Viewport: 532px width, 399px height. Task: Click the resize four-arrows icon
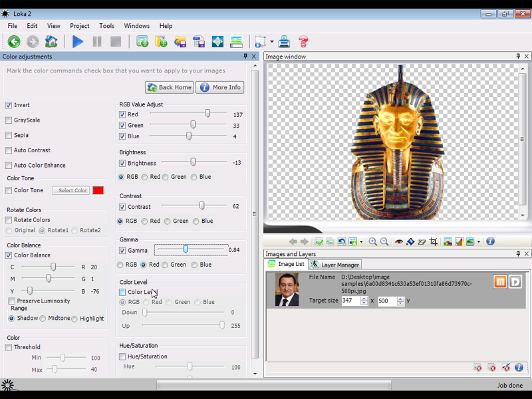click(217, 42)
